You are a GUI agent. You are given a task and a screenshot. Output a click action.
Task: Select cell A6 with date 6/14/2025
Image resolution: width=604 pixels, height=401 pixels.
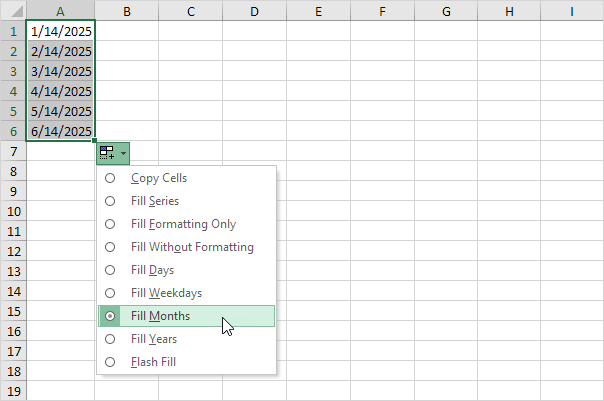coord(61,131)
